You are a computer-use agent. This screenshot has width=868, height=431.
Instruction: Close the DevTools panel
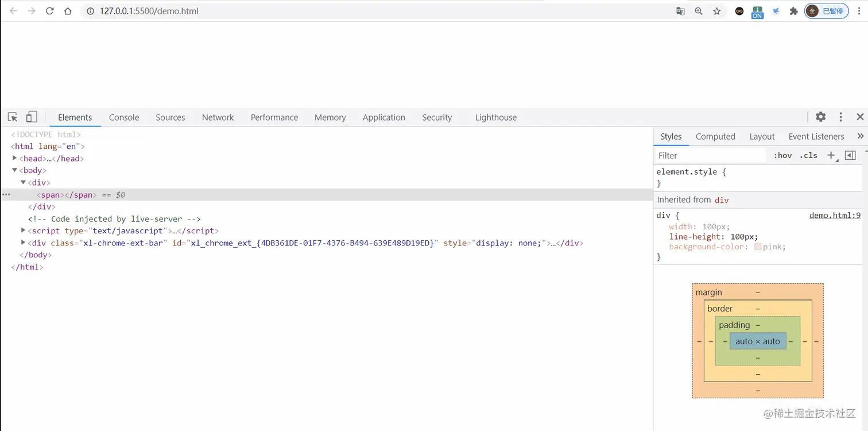pyautogui.click(x=860, y=117)
